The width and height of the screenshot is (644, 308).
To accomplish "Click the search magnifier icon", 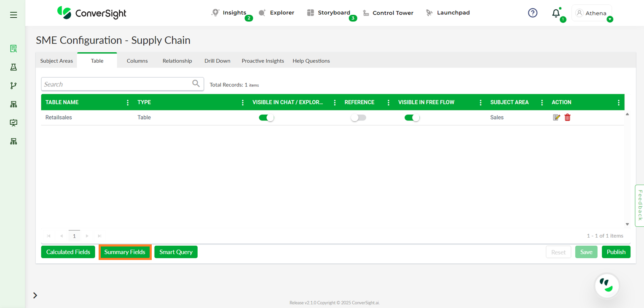I will [x=196, y=84].
